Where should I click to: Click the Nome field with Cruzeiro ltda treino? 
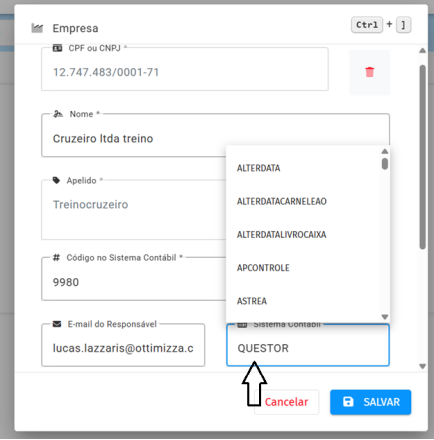(x=215, y=135)
